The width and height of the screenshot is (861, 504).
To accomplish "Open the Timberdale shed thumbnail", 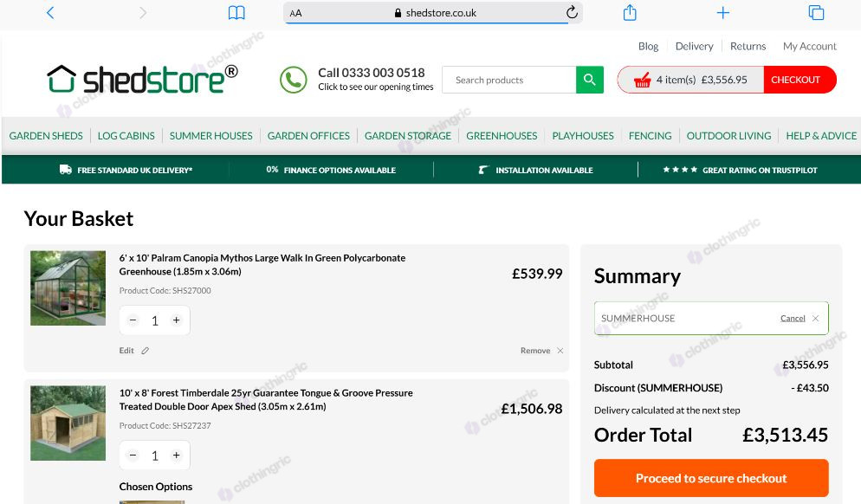I will coord(68,423).
